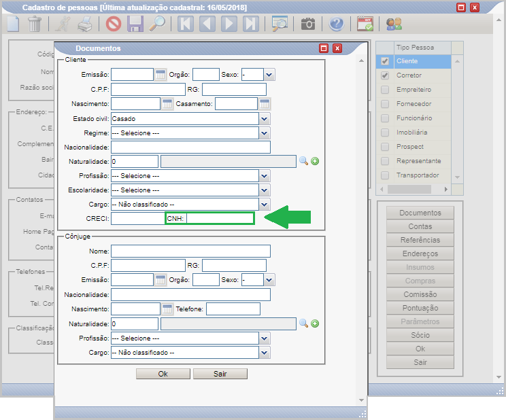Check the Prospect checkbox

click(385, 146)
